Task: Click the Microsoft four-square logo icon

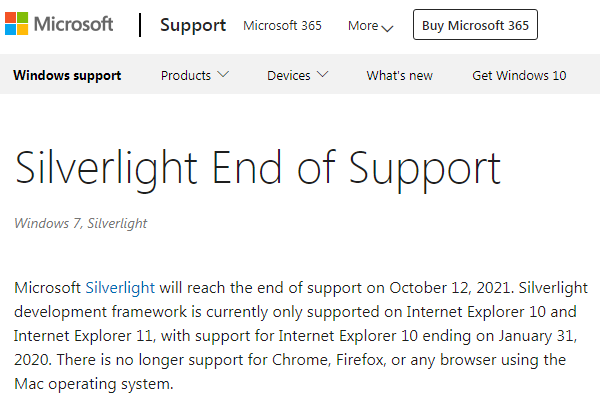Action: point(16,24)
